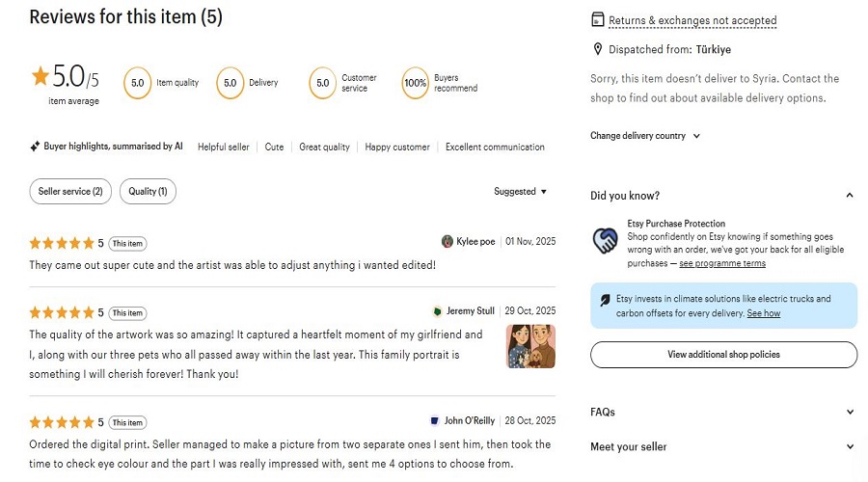
Task: Click View additional shop policies button
Action: pyautogui.click(x=723, y=355)
